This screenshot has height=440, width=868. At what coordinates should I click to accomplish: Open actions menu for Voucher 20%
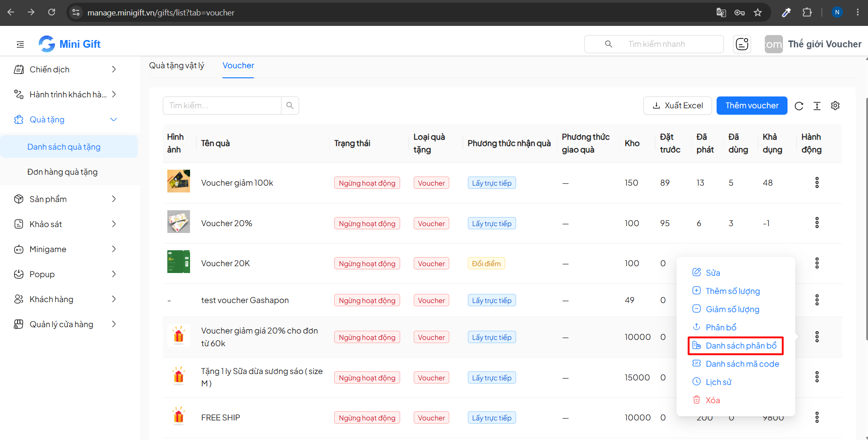click(817, 223)
